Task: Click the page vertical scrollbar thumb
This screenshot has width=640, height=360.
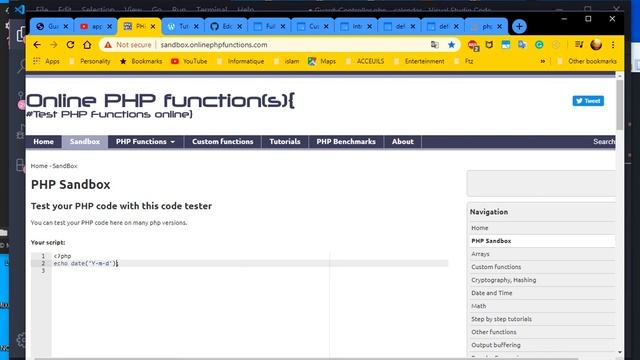Action: tap(620, 104)
